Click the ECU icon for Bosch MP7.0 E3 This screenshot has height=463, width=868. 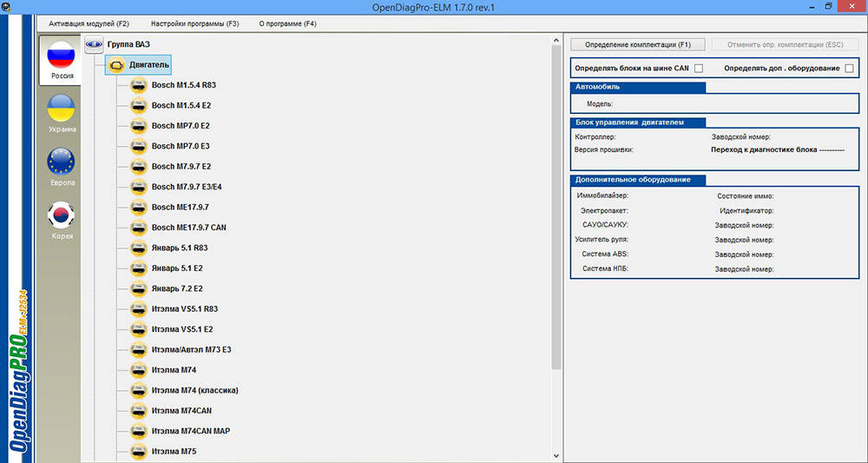[138, 146]
